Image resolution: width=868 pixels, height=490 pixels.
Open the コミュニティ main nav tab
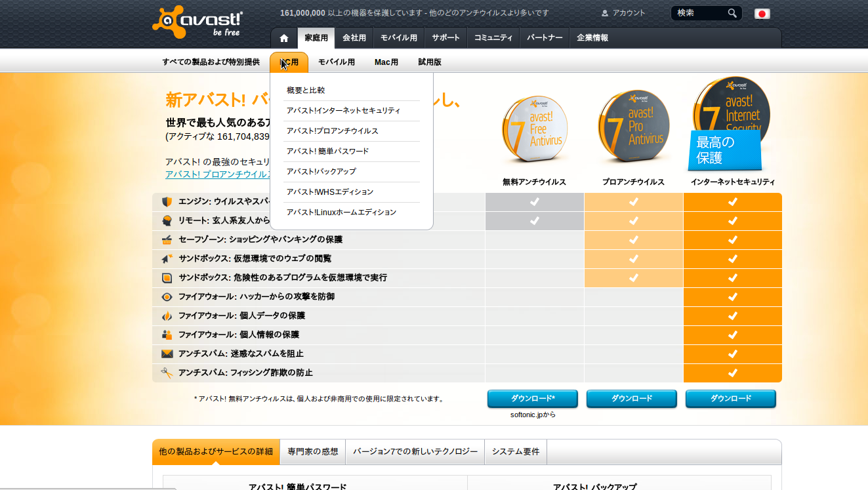click(493, 38)
